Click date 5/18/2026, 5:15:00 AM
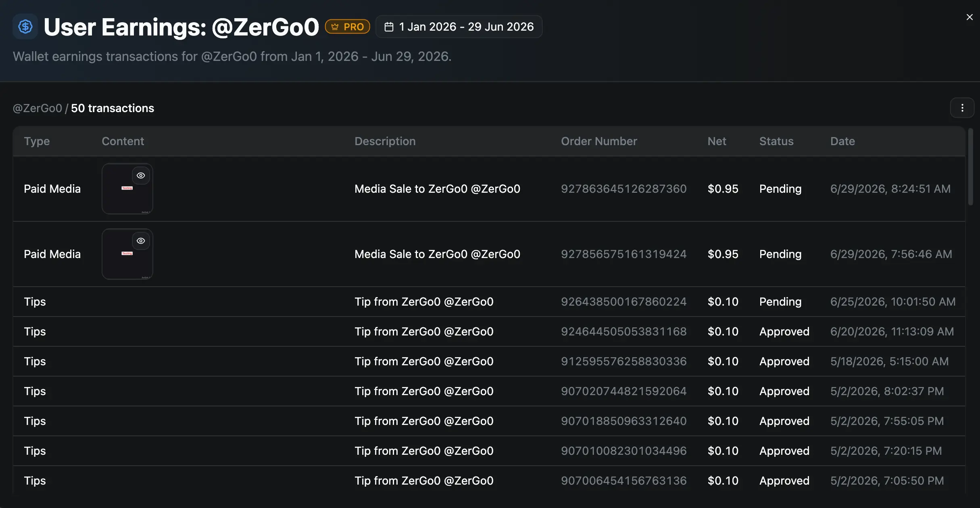This screenshot has height=508, width=980. [x=890, y=361]
